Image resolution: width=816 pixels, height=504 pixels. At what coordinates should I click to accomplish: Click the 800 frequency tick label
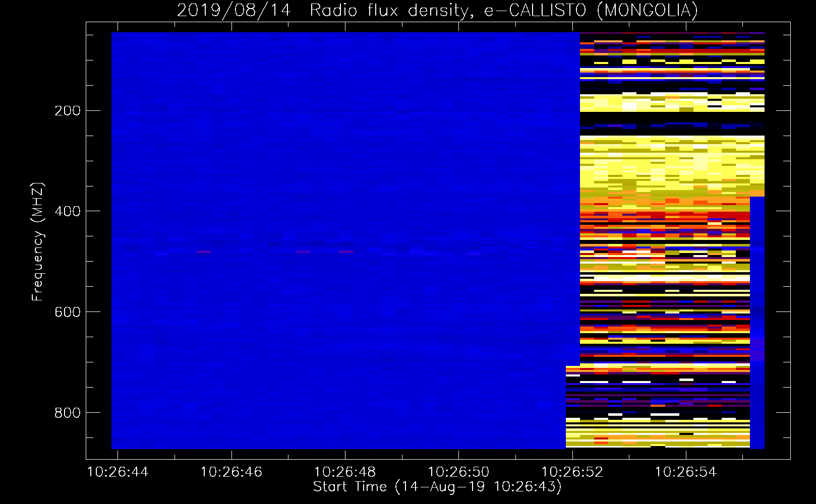point(68,413)
